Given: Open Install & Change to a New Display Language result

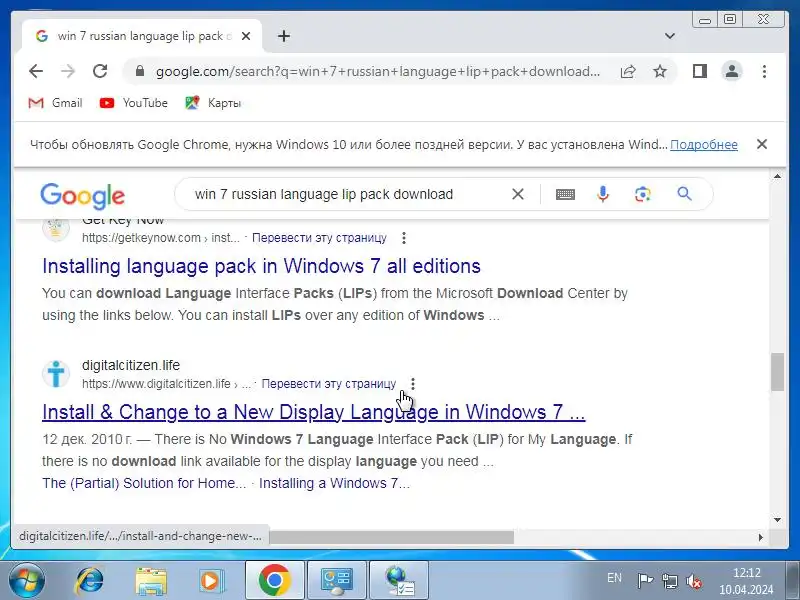Looking at the screenshot, I should pyautogui.click(x=313, y=412).
